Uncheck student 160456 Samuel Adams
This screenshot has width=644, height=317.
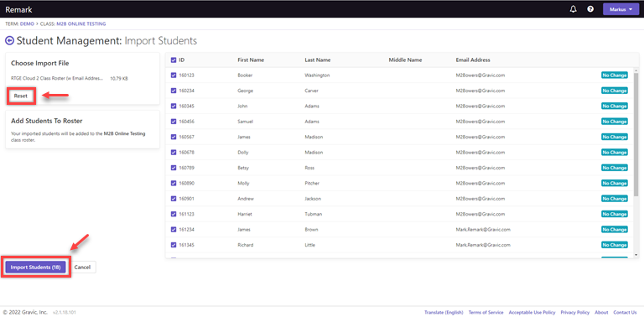tap(174, 122)
